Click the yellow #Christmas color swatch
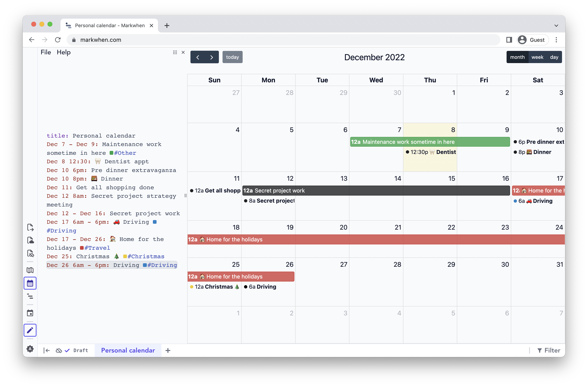This screenshot has height=387, width=588. (x=125, y=256)
